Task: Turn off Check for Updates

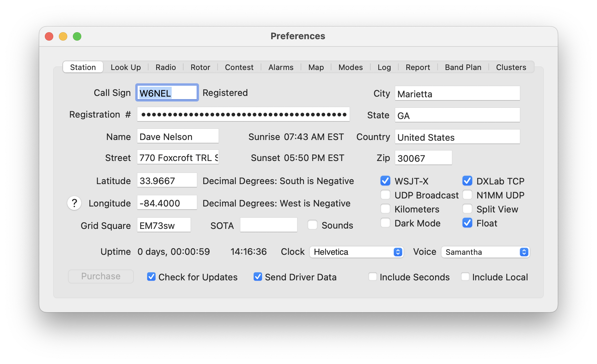Action: point(151,277)
